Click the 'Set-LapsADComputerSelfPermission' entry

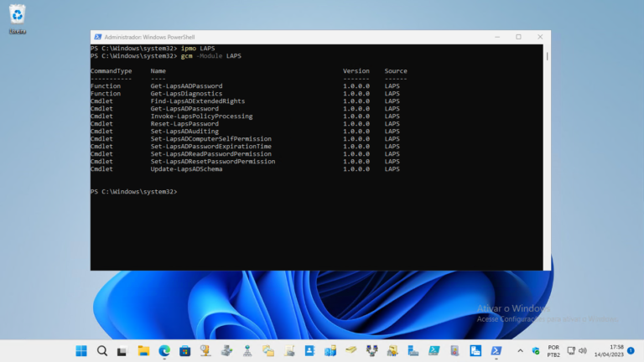(x=211, y=139)
